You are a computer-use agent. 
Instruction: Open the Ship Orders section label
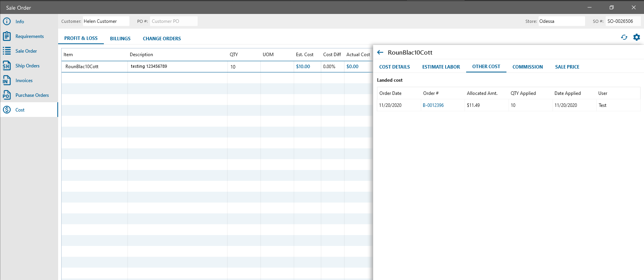tap(28, 66)
